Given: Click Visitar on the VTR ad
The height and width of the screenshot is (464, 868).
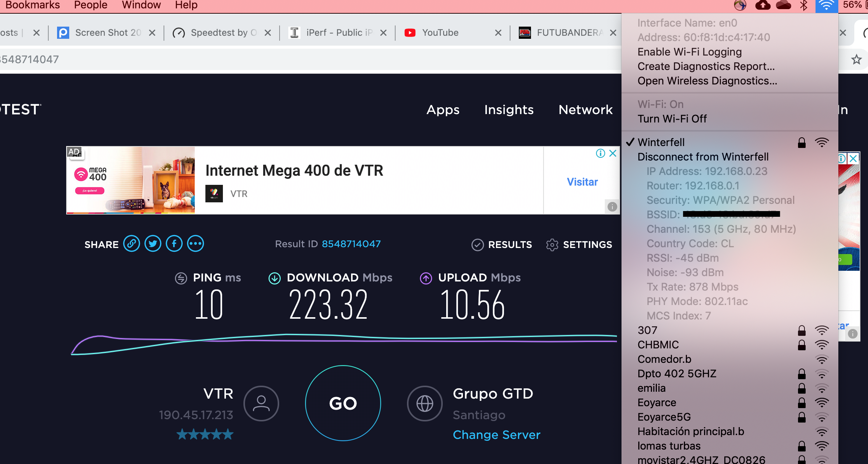Looking at the screenshot, I should click(x=582, y=182).
